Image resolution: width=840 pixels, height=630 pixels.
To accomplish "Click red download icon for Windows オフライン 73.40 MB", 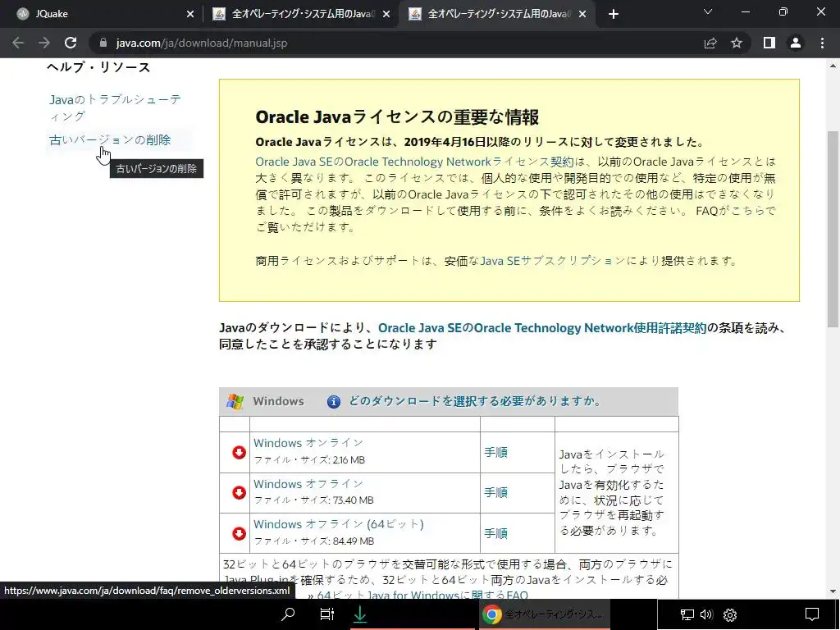I will coord(239,493).
